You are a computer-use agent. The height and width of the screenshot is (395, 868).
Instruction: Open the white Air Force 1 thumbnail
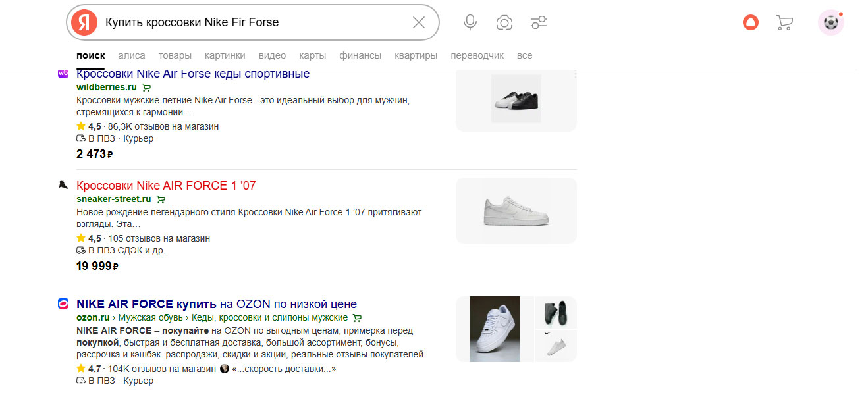516,211
